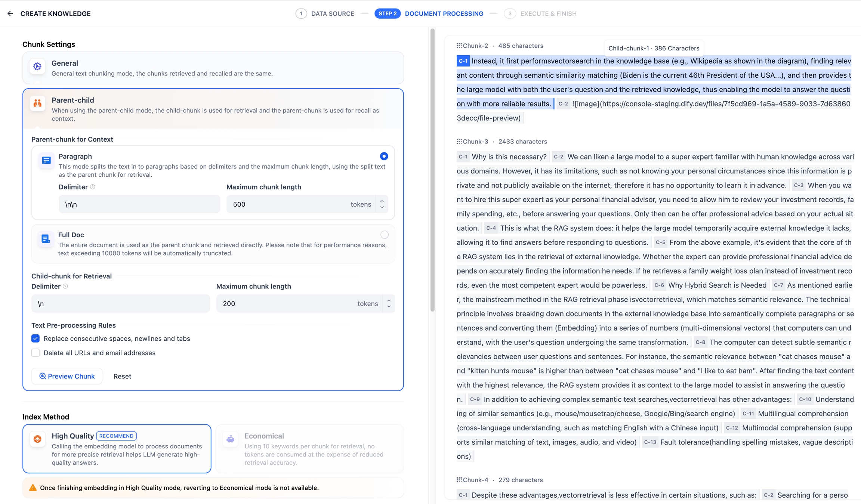Click the Child-chunk Delimiter help icon
Screen dimensions: 861x504
(x=65, y=286)
